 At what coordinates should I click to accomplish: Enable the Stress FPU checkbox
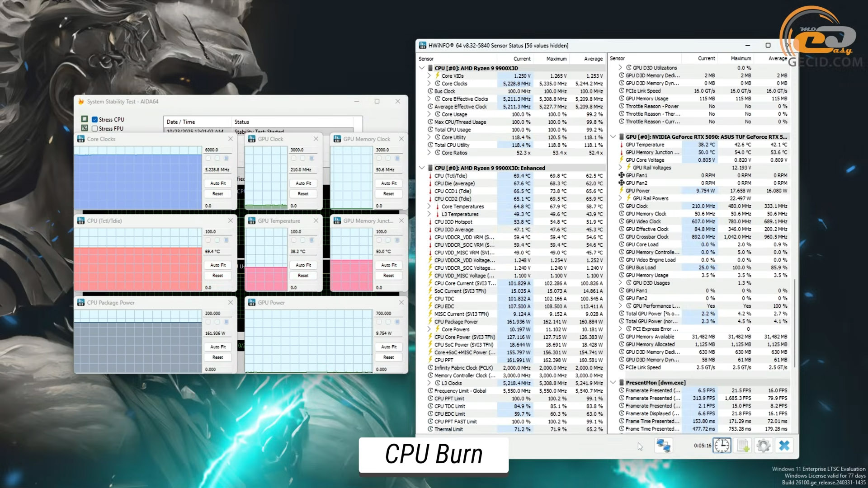[x=94, y=129]
